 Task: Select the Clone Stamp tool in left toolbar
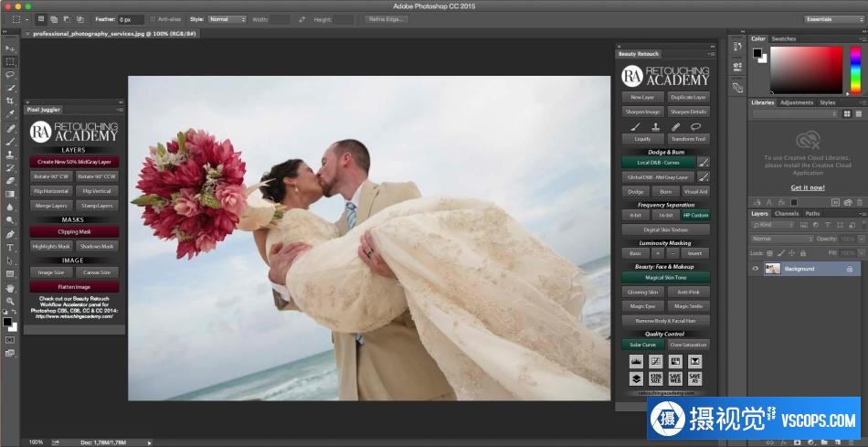[x=10, y=154]
